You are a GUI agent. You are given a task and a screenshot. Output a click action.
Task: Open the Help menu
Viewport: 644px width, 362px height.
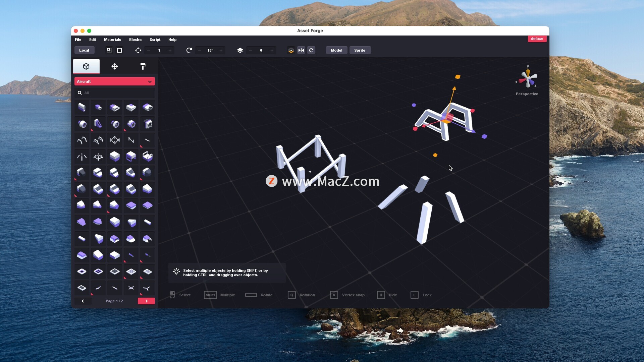click(x=172, y=40)
